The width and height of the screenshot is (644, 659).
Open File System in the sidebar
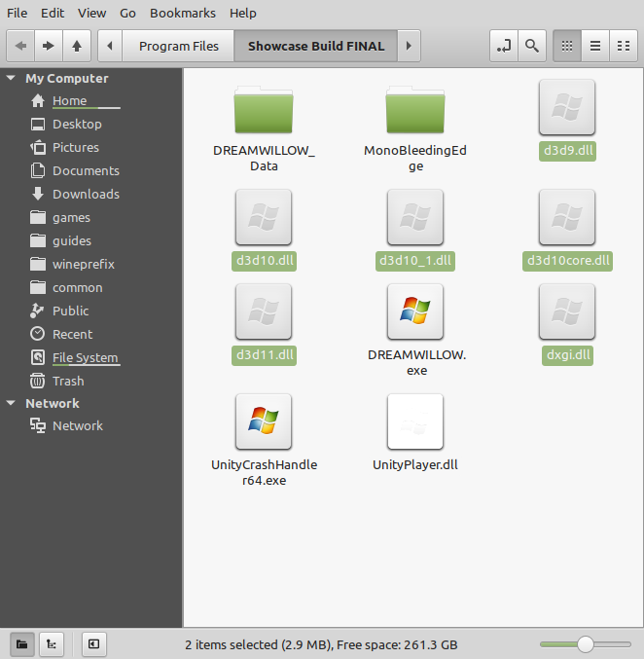(91, 357)
